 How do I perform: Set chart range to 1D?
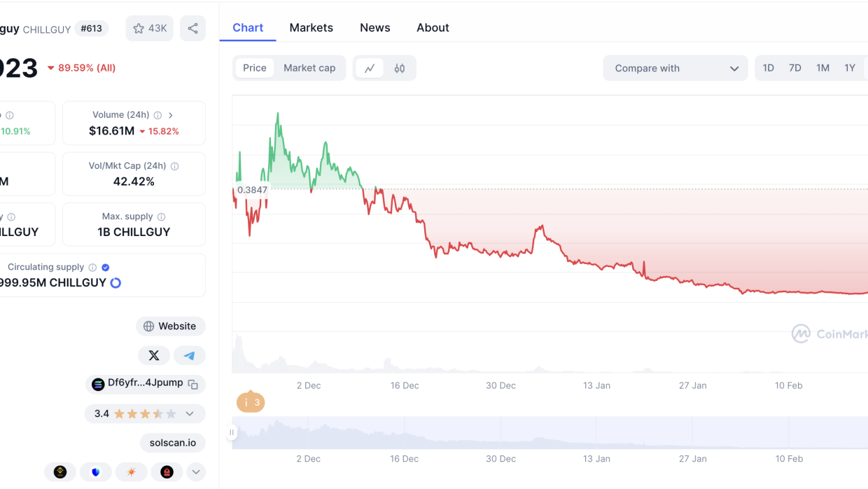769,68
